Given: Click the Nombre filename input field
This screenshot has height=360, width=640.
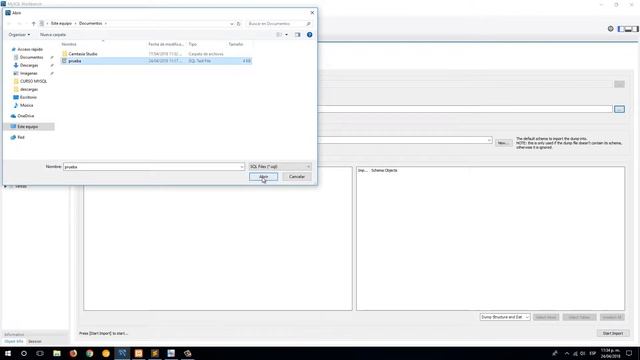Looking at the screenshot, I should (151, 167).
